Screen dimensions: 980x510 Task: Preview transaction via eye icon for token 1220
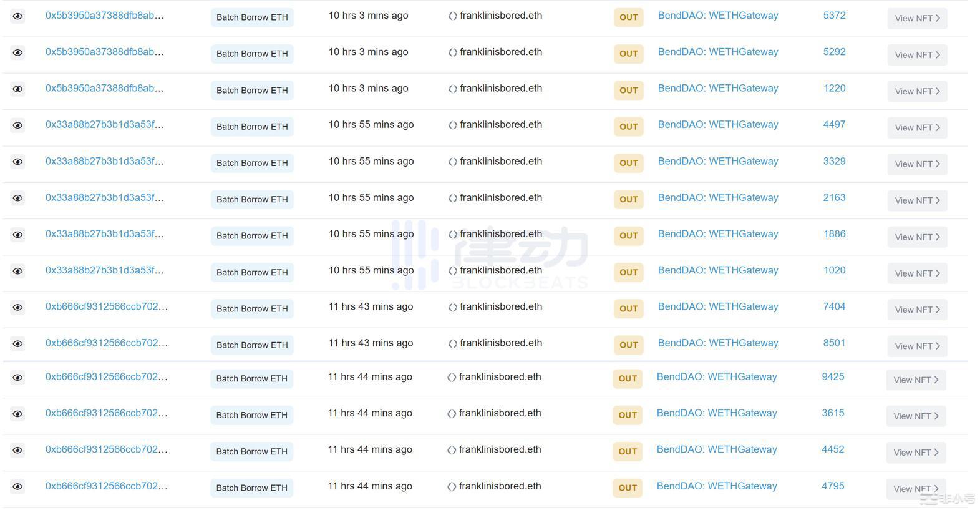pyautogui.click(x=17, y=89)
